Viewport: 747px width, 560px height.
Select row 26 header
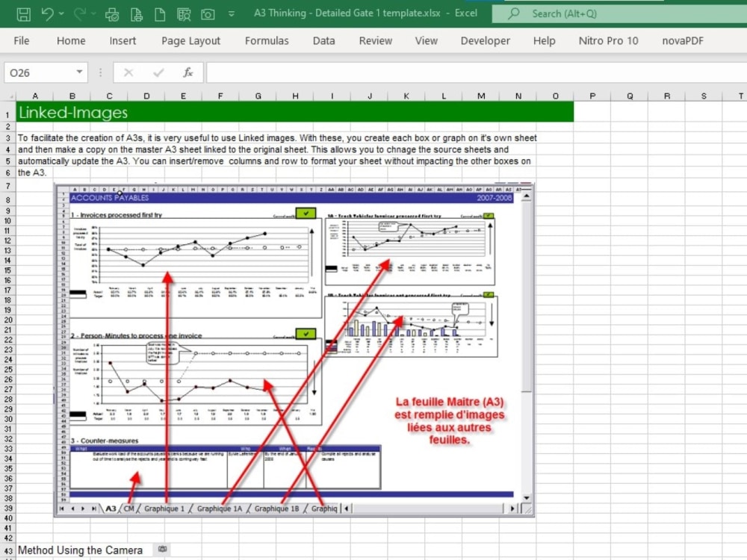(7, 379)
